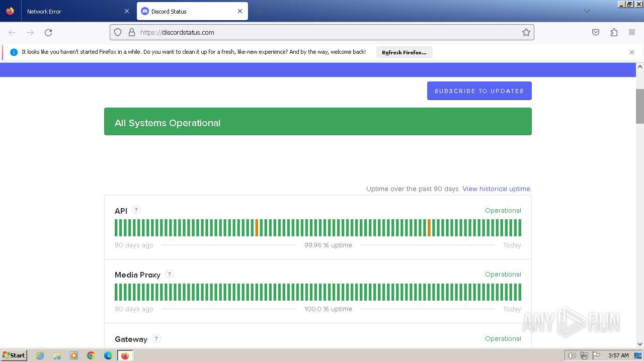
Task: Click the Firefox View icon
Action: [10, 11]
